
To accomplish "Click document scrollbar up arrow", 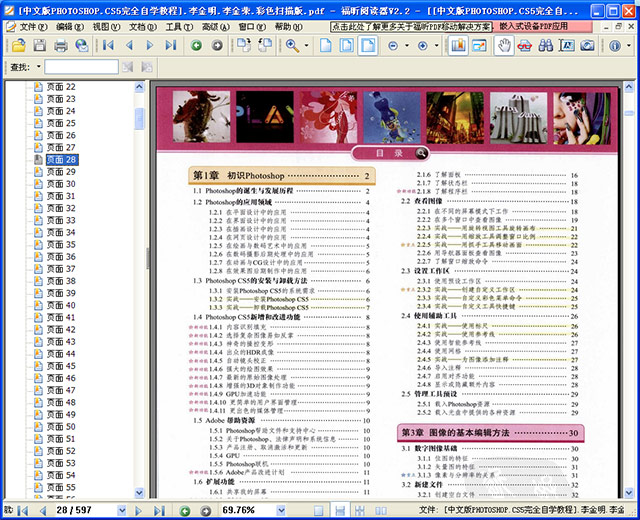I will tap(629, 87).
